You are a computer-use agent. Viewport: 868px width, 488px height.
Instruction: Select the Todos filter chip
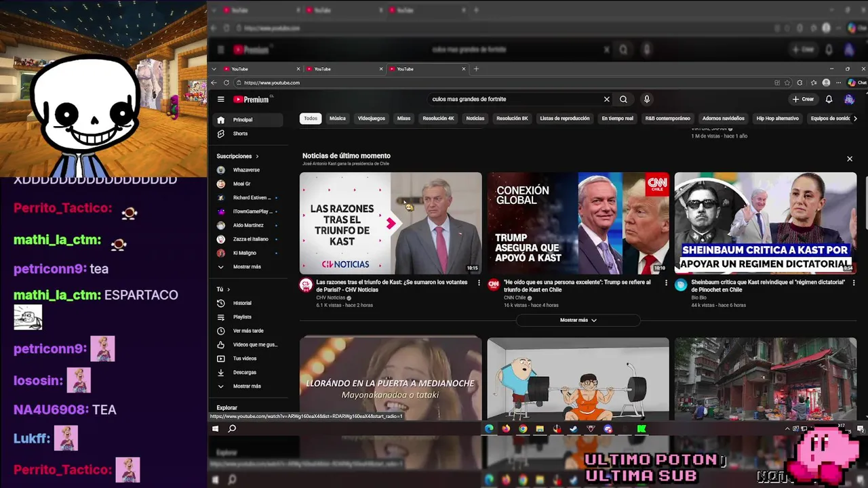pos(311,119)
